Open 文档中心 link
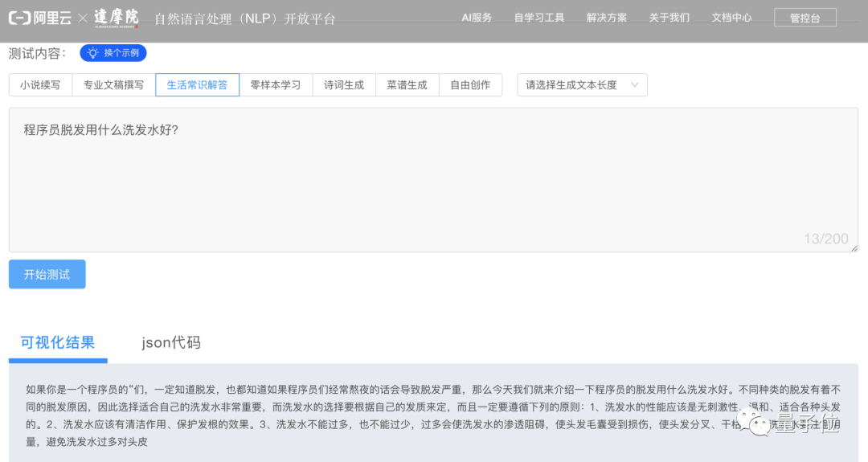The width and height of the screenshot is (868, 462). pyautogui.click(x=731, y=18)
